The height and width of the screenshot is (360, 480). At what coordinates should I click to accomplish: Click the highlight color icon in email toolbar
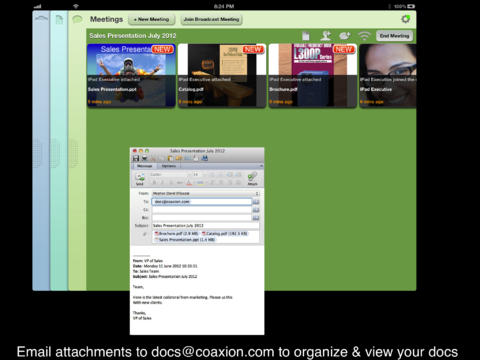200,182
